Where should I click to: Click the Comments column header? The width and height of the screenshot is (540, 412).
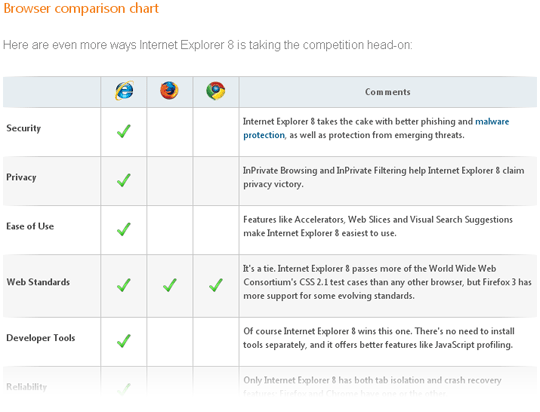click(388, 92)
